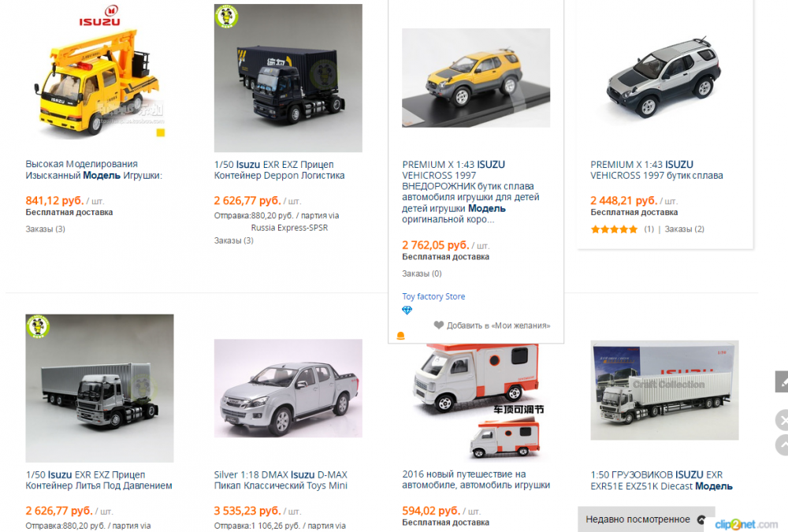Expand the Недавно посмотренное panel

coord(646,519)
